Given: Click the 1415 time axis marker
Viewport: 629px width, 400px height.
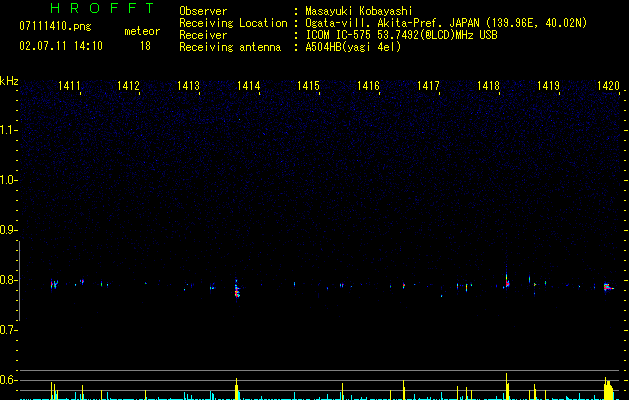Looking at the screenshot, I should click(x=308, y=85).
